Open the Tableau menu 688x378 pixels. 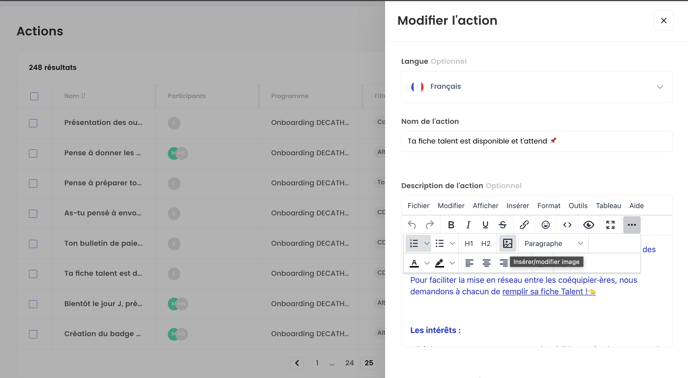click(x=608, y=205)
